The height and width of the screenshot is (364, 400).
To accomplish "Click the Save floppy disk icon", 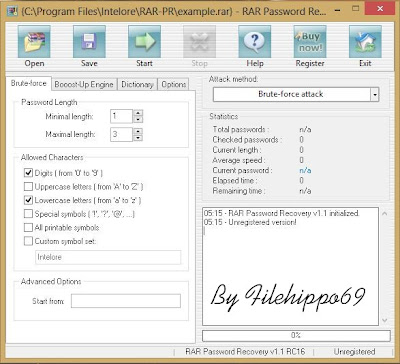I will [89, 42].
